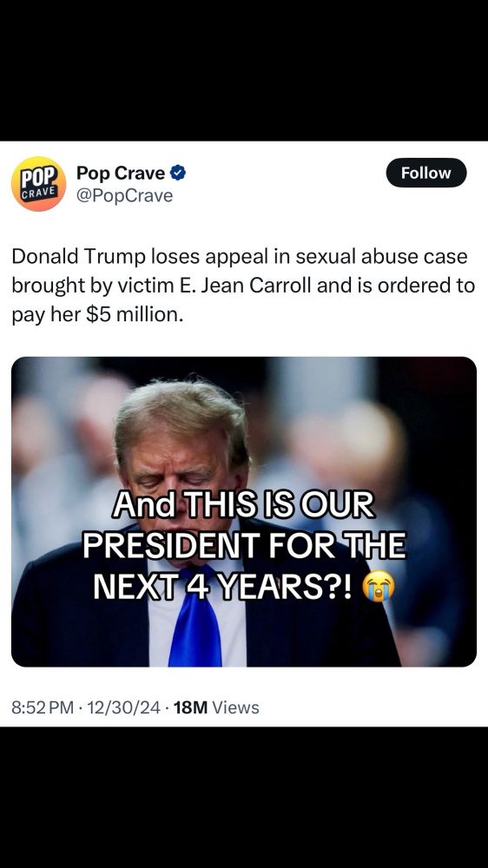Open the 18M Views count

[x=216, y=707]
